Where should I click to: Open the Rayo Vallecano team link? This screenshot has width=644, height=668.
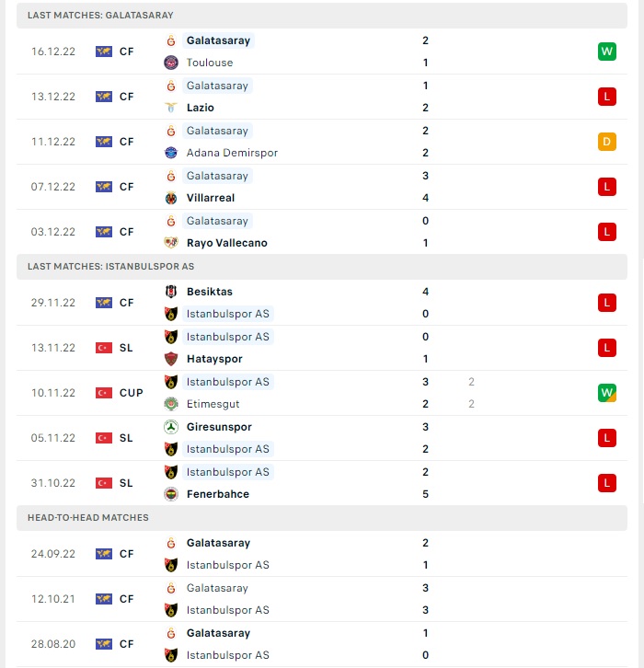click(227, 243)
